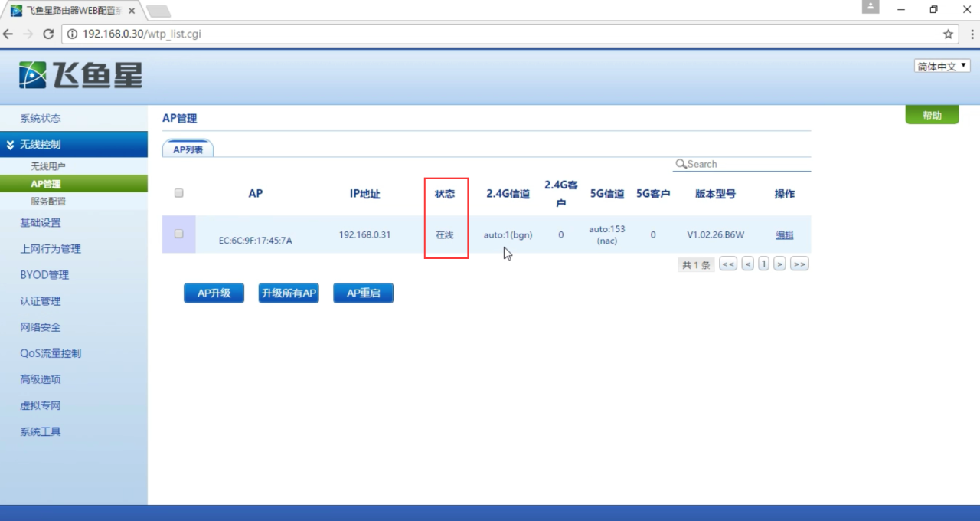Click the AP升级 button
This screenshot has height=521, width=980.
click(x=214, y=293)
